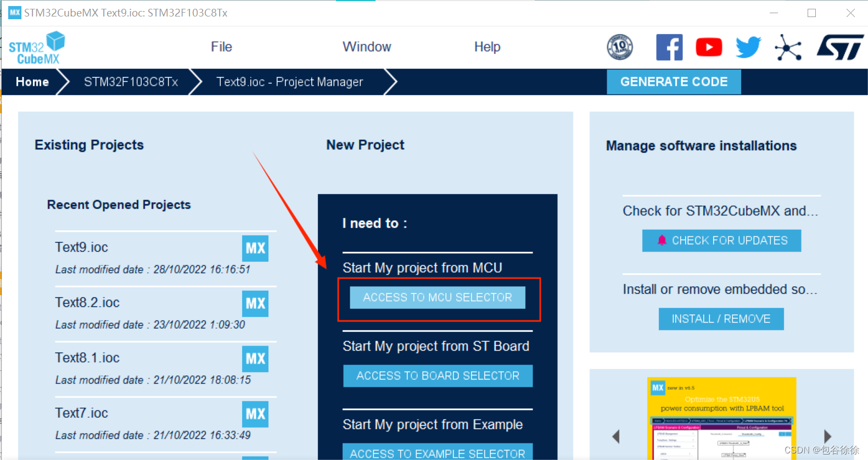Click 'Start My project from Example' label
Viewport: 868px width, 460px height.
[433, 424]
